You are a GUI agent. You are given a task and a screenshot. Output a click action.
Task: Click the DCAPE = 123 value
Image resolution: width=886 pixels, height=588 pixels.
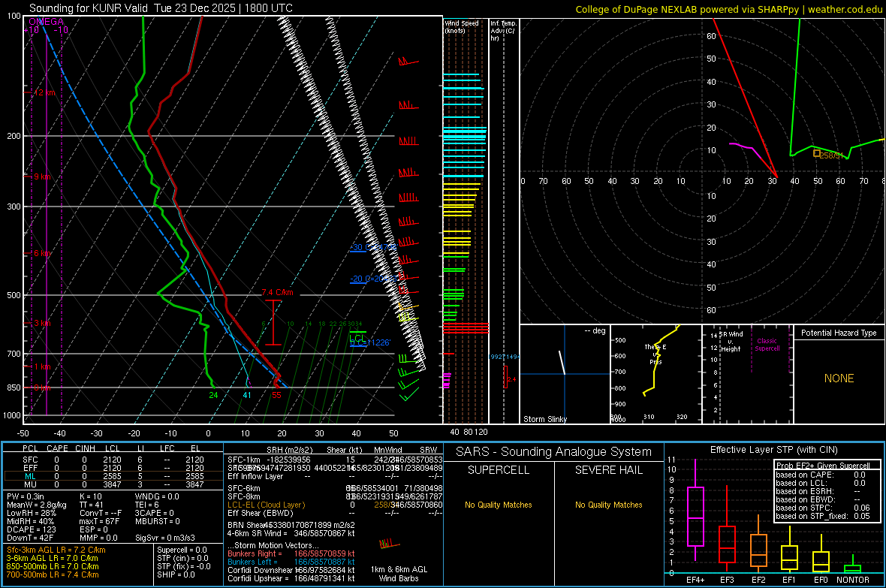32,529
